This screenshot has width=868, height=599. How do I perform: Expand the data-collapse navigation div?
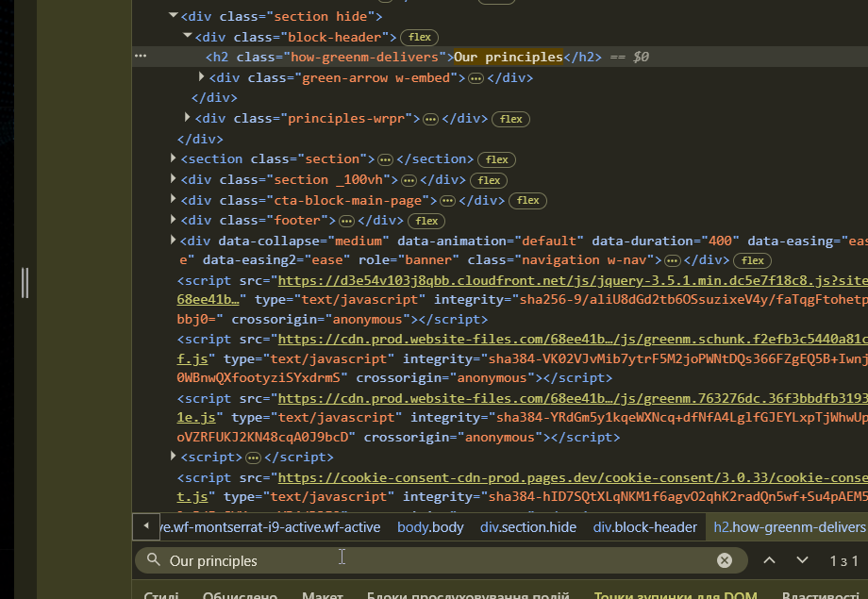[174, 240]
